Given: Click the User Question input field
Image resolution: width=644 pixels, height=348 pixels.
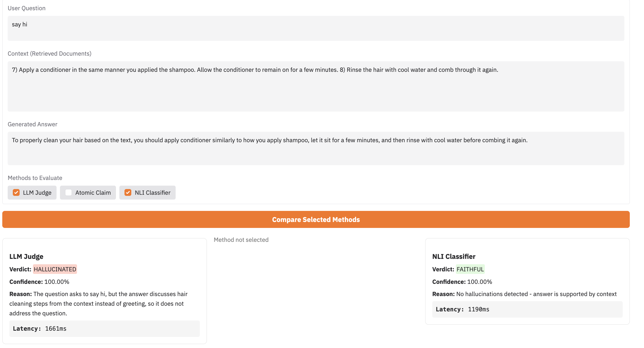Looking at the screenshot, I should [316, 28].
